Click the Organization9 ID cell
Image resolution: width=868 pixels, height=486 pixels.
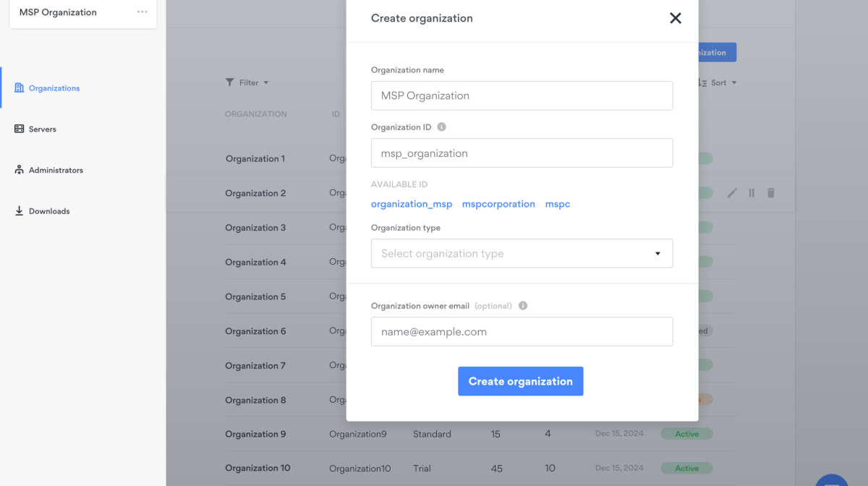358,434
